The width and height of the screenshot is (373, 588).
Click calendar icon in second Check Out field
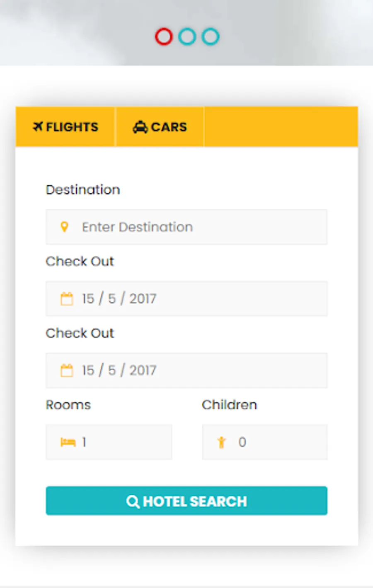(x=66, y=370)
